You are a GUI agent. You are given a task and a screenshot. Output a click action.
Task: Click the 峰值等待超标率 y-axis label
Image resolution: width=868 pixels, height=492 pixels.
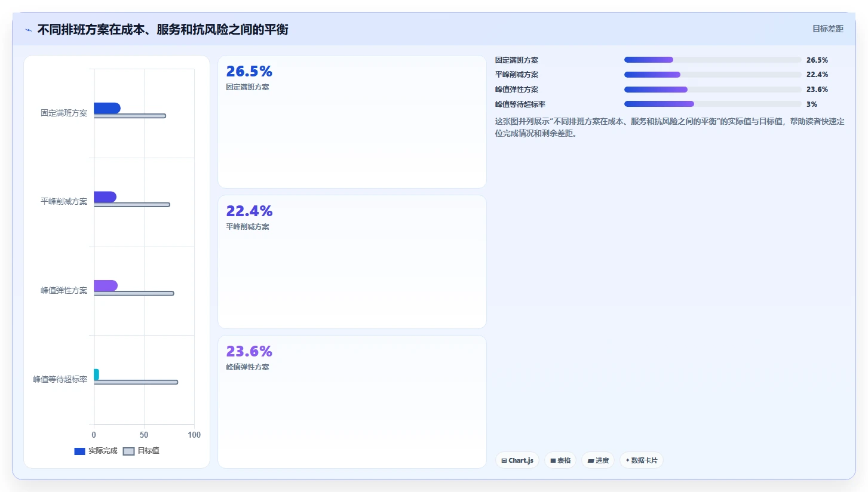(60, 379)
